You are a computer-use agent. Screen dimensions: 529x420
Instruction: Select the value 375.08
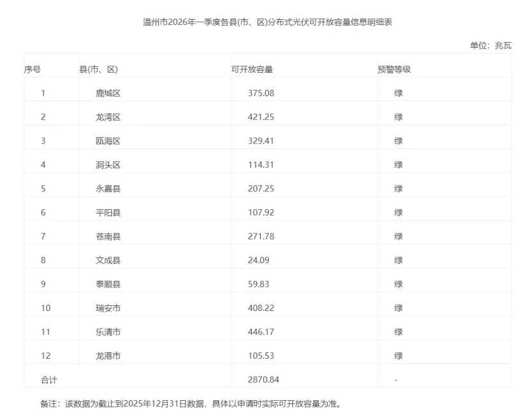tap(261, 93)
